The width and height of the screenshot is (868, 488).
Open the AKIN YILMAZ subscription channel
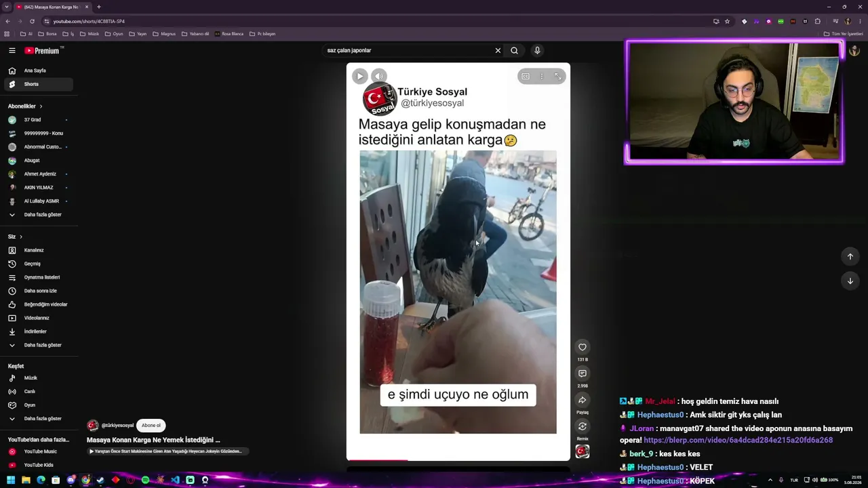click(x=38, y=188)
